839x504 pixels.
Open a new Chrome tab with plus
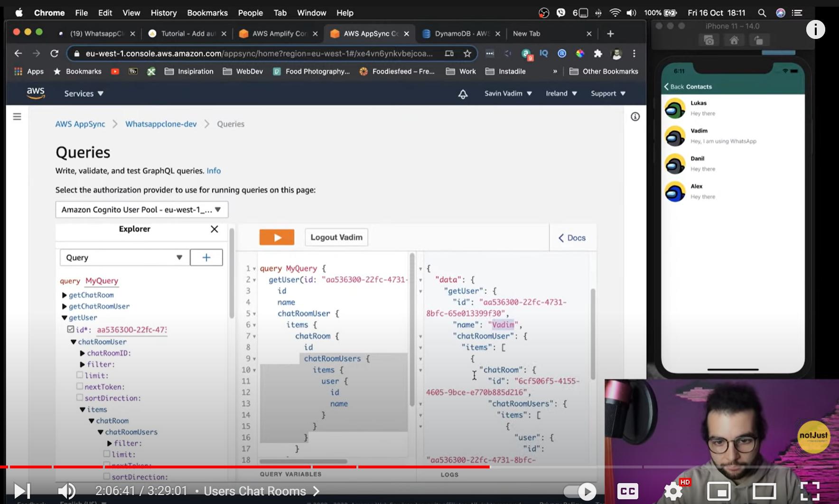pyautogui.click(x=610, y=34)
